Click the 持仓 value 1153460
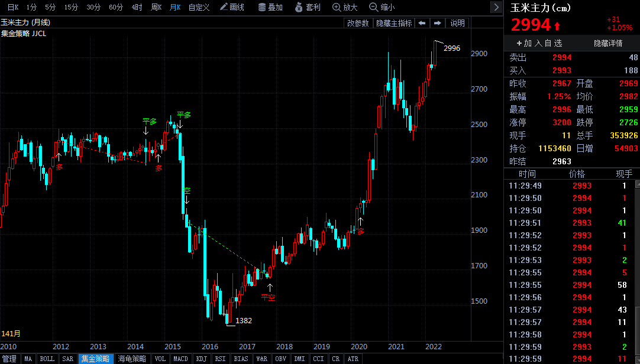Screen dimensions: 640x364 (555, 148)
